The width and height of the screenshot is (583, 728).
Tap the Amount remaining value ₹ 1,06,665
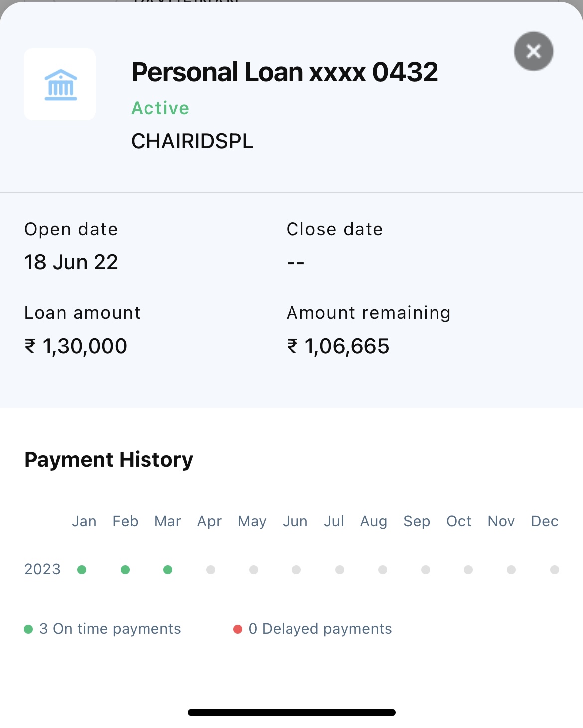(x=338, y=346)
